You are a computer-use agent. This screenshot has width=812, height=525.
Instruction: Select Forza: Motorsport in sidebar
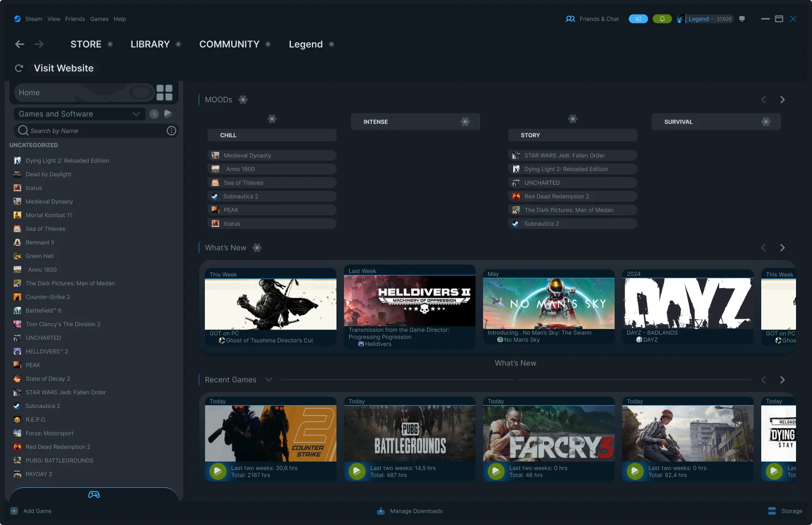pos(49,433)
